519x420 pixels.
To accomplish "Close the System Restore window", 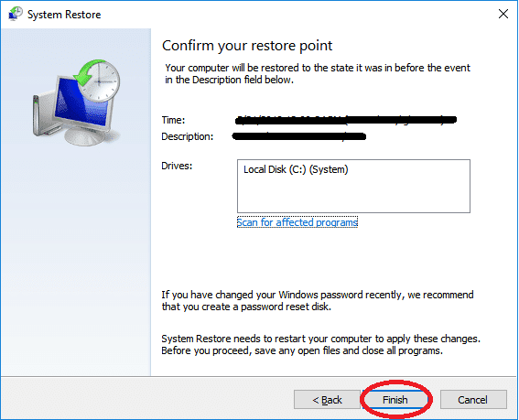I will pyautogui.click(x=503, y=14).
